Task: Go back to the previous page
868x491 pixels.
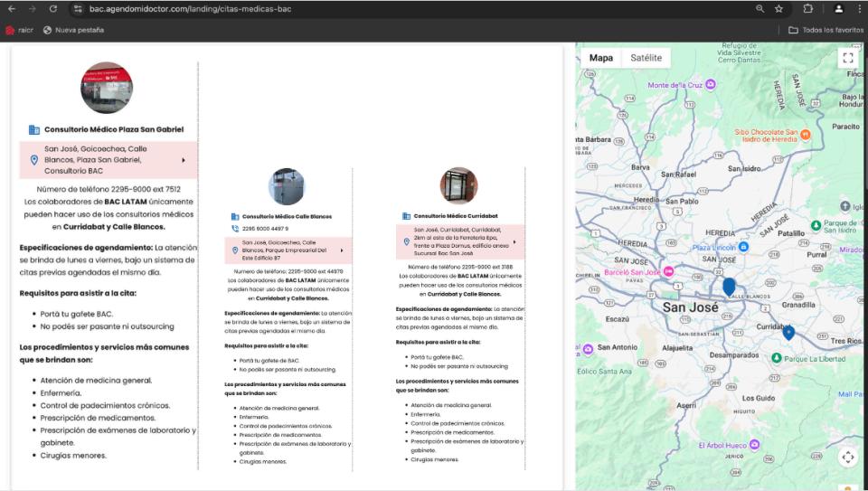Action: coord(12,9)
